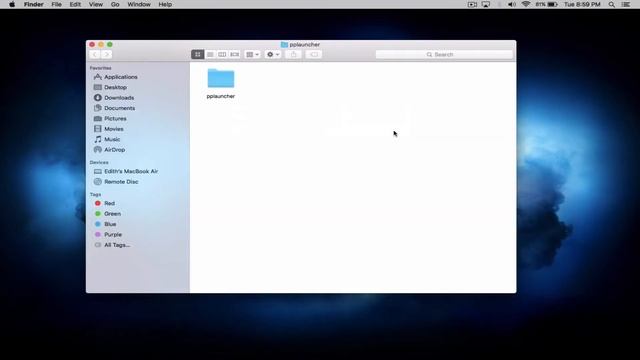Open the Apple menu

tap(12, 4)
